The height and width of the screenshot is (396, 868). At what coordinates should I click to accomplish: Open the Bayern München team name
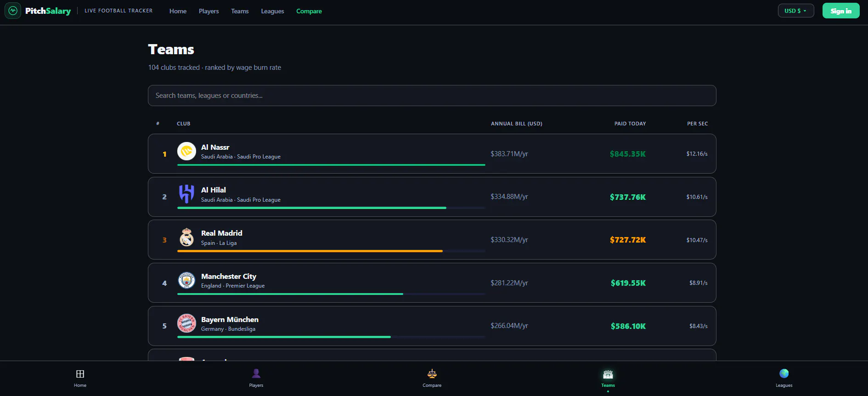pyautogui.click(x=230, y=319)
